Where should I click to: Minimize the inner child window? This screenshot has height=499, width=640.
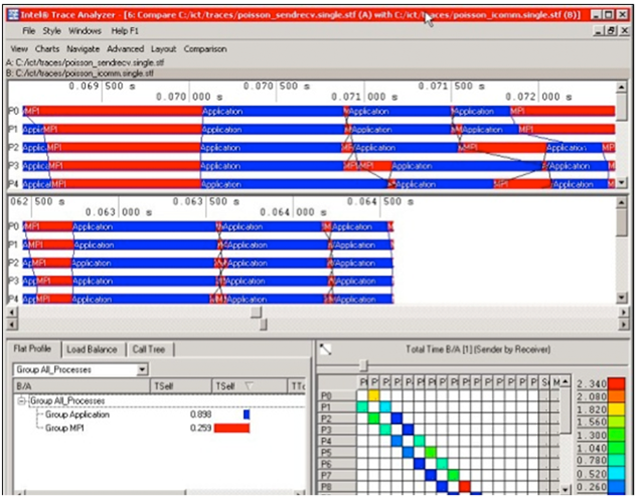[x=599, y=31]
